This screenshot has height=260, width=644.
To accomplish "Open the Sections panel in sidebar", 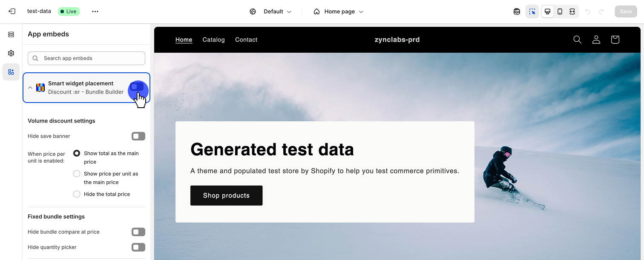I will 11,34.
